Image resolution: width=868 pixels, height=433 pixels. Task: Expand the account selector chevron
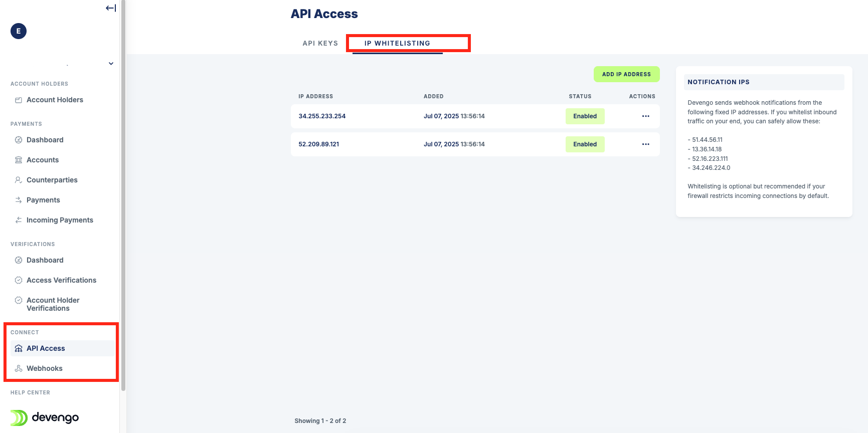(x=111, y=64)
